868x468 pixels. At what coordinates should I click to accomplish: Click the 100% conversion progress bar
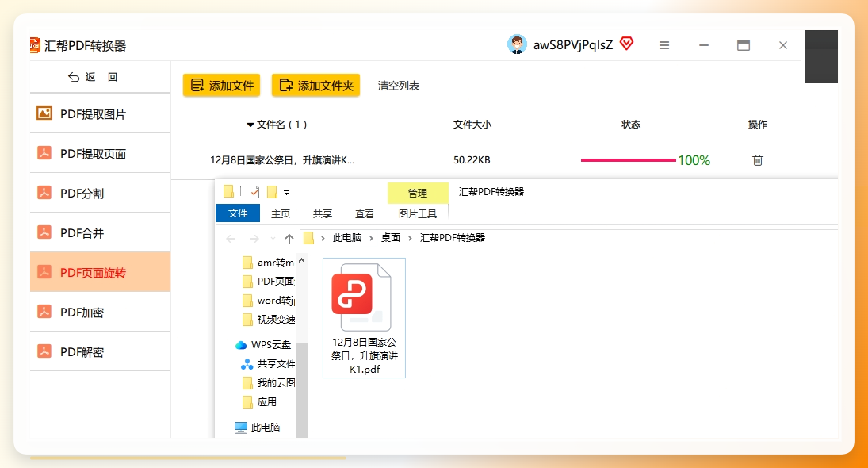tap(629, 160)
